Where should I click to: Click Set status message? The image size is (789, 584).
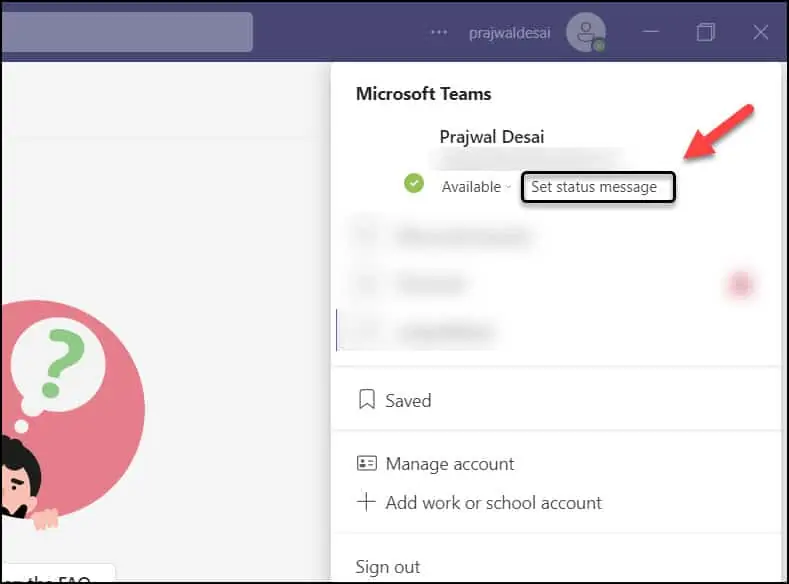(x=597, y=187)
